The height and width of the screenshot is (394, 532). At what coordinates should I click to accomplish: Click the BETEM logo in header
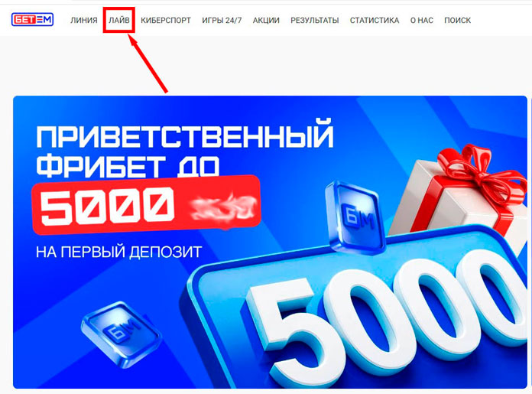(x=32, y=20)
